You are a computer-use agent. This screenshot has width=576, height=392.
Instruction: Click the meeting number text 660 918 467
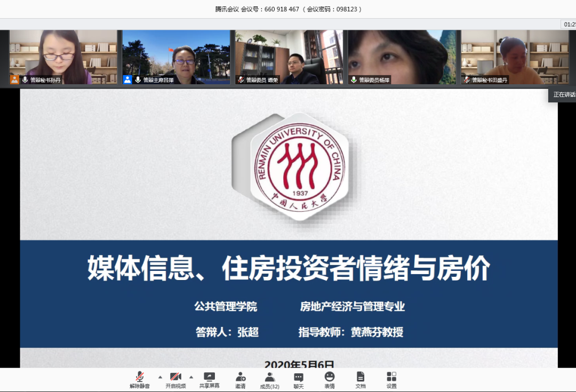282,9
